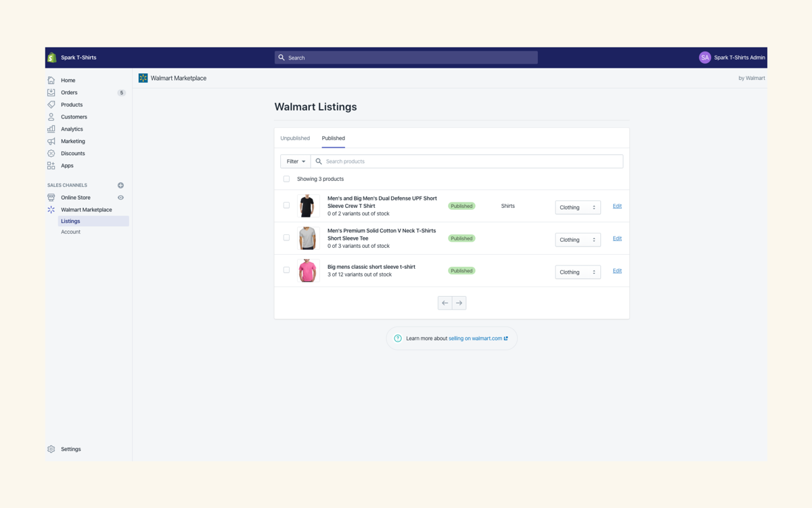Click Published badge for Big mens classic shirt
Image resolution: width=812 pixels, height=508 pixels.
point(461,270)
